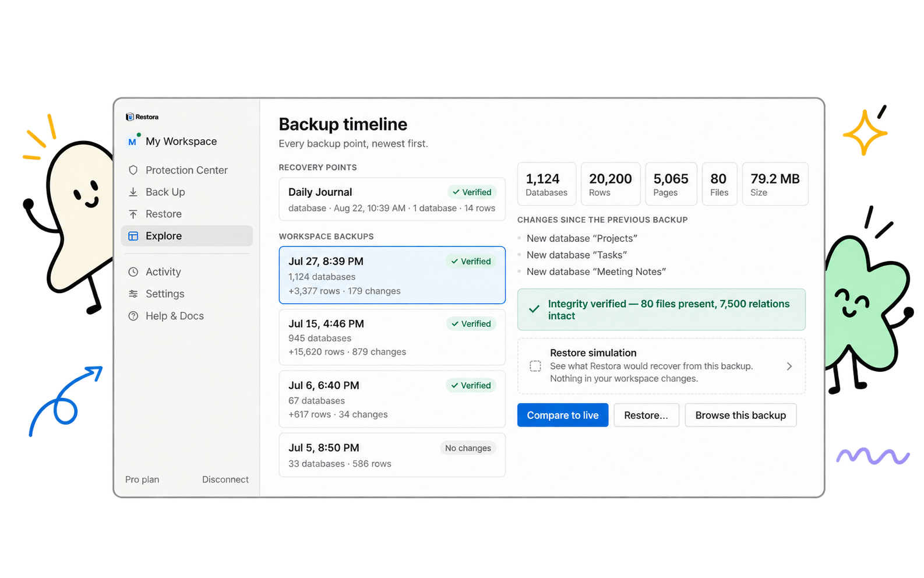Select the Daily Journal recovery point

392,199
